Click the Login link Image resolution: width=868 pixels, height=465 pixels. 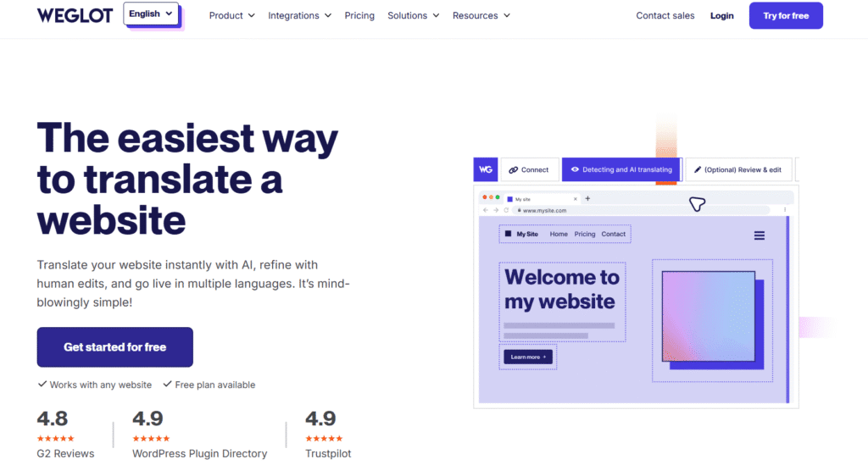click(721, 15)
